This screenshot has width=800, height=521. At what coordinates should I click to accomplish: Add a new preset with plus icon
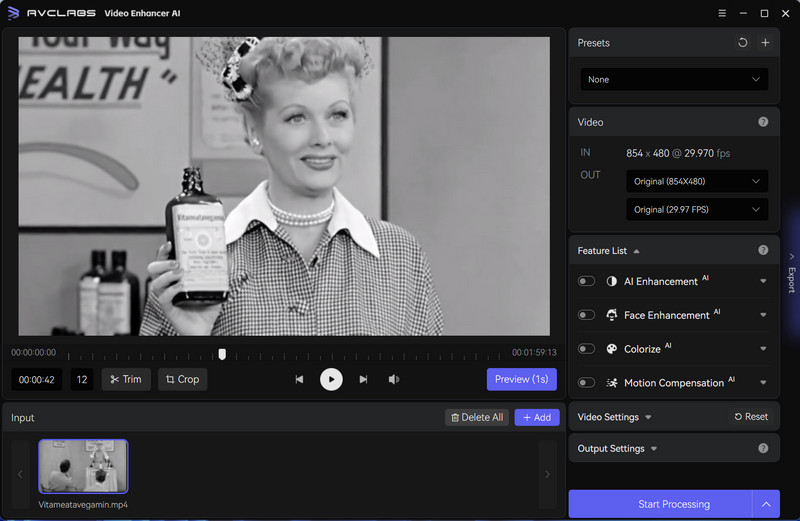click(x=765, y=43)
